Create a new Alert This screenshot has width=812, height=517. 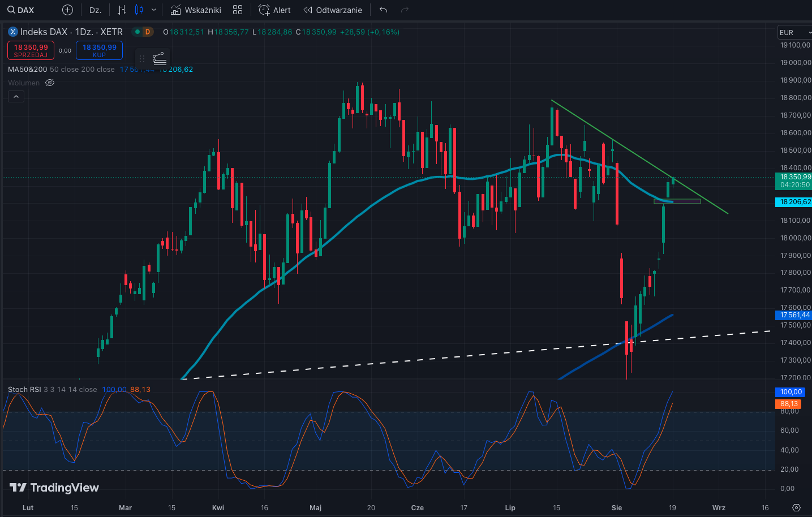(x=274, y=10)
